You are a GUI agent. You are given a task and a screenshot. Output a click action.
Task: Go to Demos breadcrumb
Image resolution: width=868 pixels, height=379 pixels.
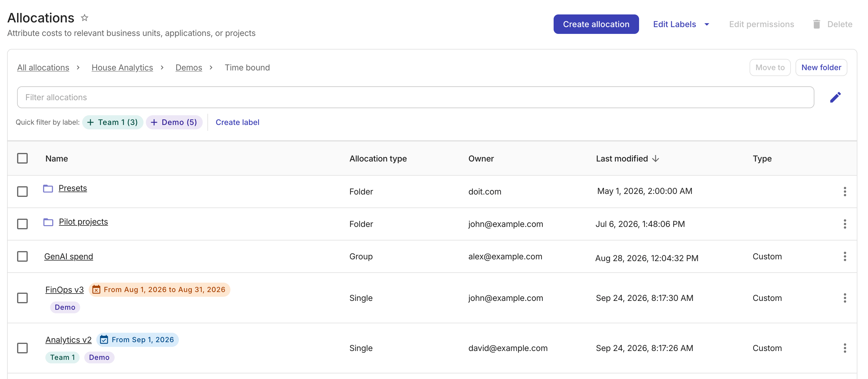(189, 67)
